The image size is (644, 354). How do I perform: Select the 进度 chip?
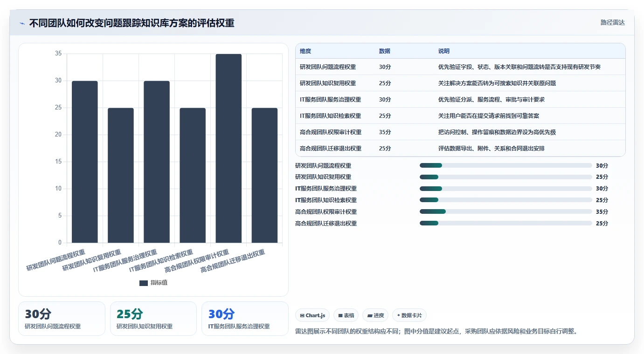[375, 315]
